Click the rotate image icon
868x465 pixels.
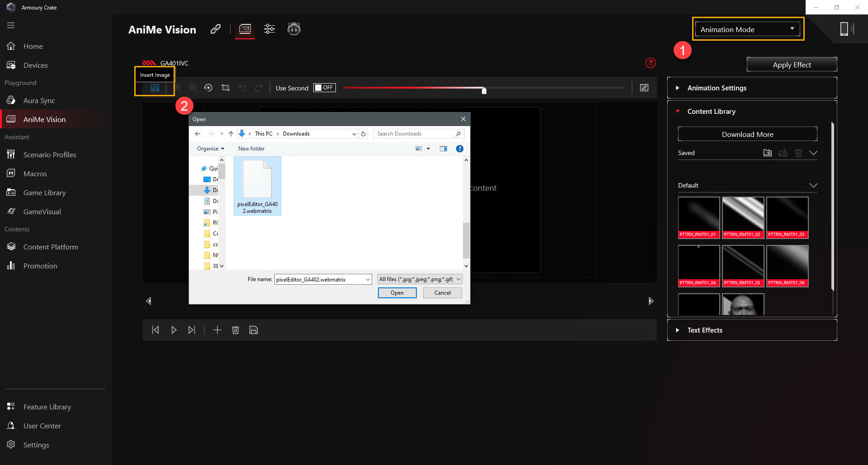(x=208, y=88)
